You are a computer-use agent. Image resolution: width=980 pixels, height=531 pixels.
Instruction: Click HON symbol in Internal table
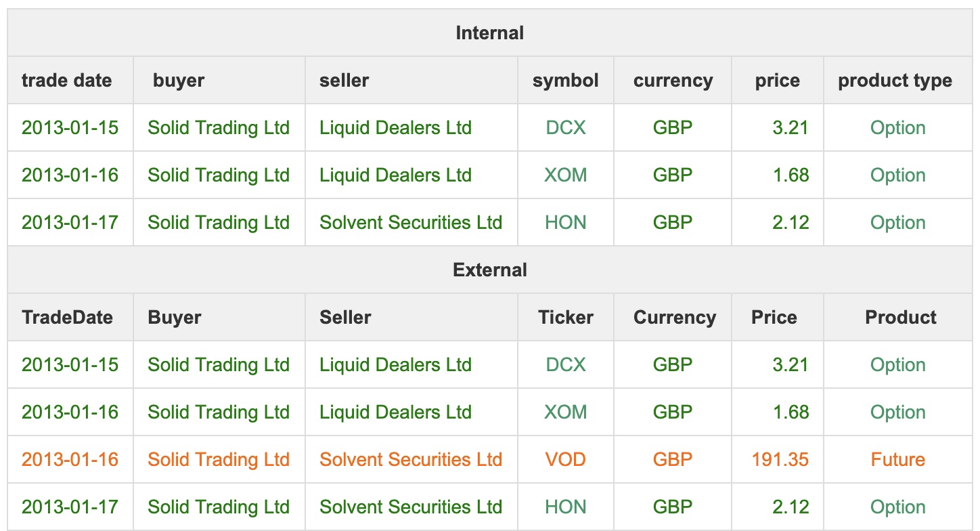tap(565, 223)
